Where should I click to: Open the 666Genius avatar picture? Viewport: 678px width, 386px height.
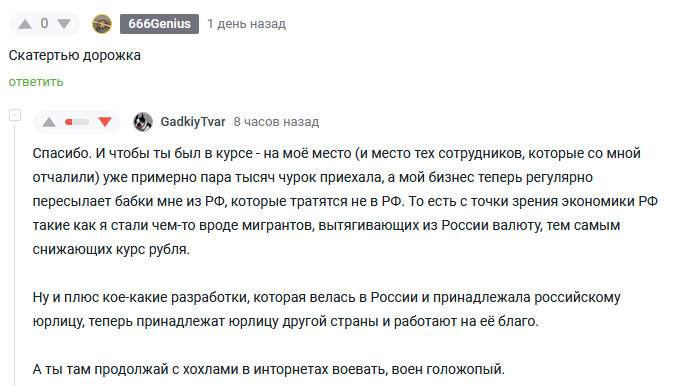coord(102,24)
